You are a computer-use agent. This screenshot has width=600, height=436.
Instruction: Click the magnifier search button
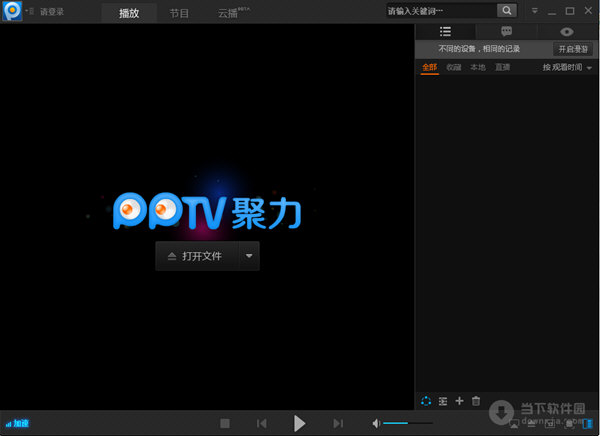coord(507,11)
